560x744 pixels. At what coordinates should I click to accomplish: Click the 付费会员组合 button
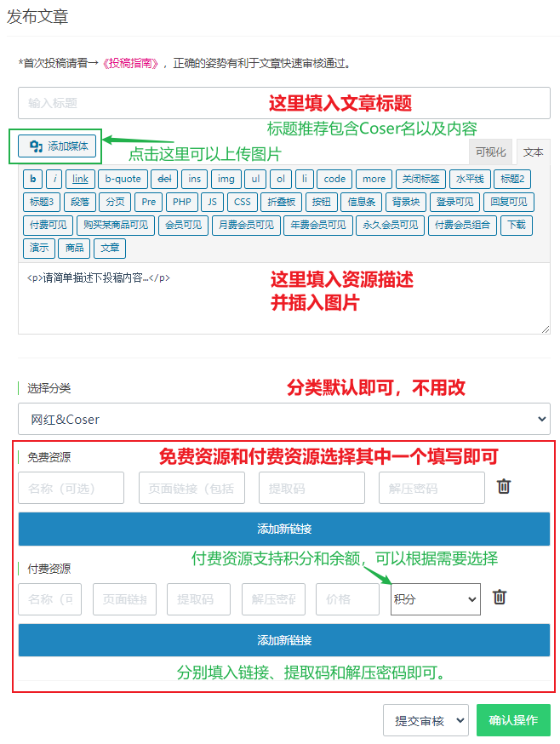pyautogui.click(x=462, y=225)
